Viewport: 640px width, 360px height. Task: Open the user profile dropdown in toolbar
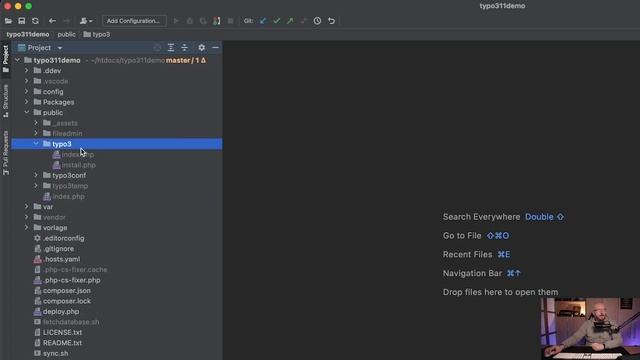tap(86, 21)
